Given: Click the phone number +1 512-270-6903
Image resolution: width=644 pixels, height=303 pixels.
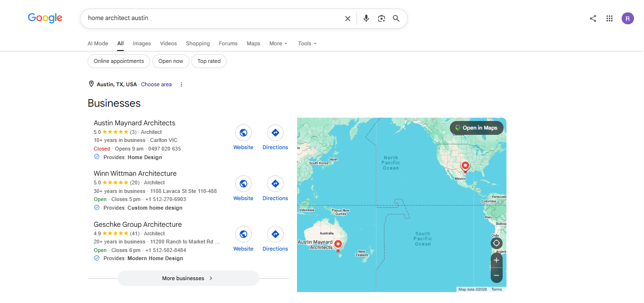Looking at the screenshot, I should [166, 199].
